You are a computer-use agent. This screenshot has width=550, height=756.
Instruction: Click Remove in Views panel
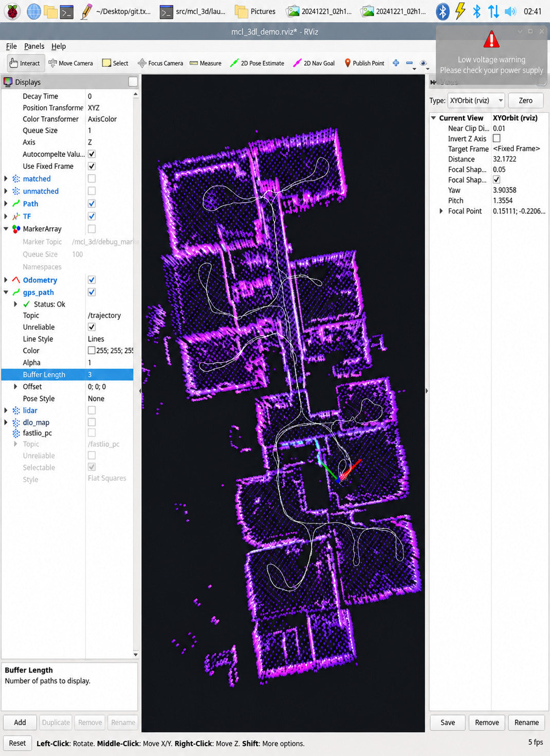click(x=487, y=722)
